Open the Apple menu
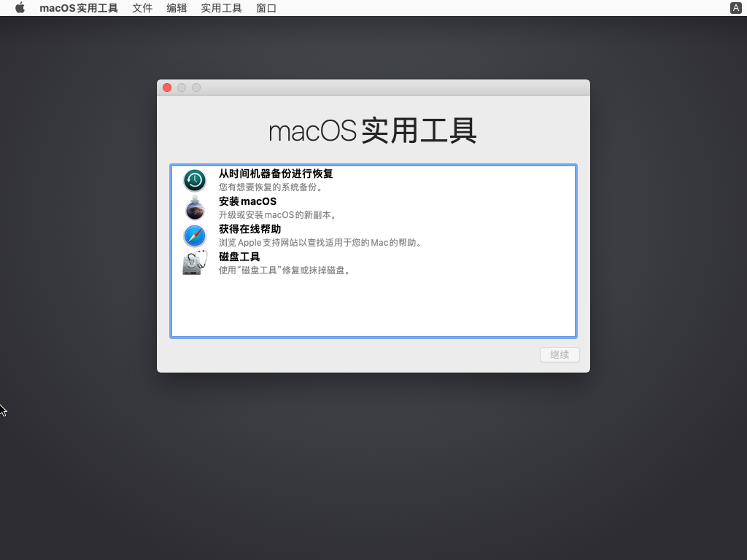Image resolution: width=747 pixels, height=560 pixels. click(x=20, y=8)
